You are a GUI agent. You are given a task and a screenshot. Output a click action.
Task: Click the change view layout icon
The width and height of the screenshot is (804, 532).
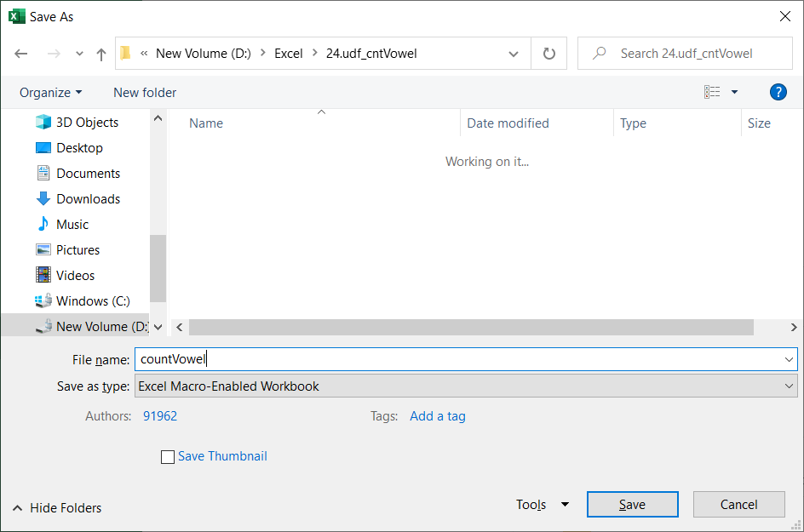[712, 92]
